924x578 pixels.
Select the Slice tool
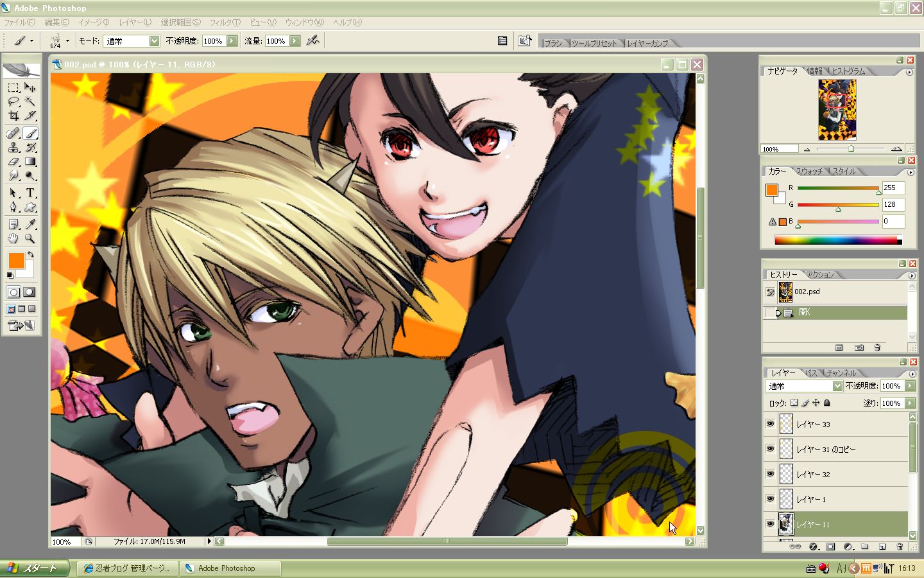point(30,116)
